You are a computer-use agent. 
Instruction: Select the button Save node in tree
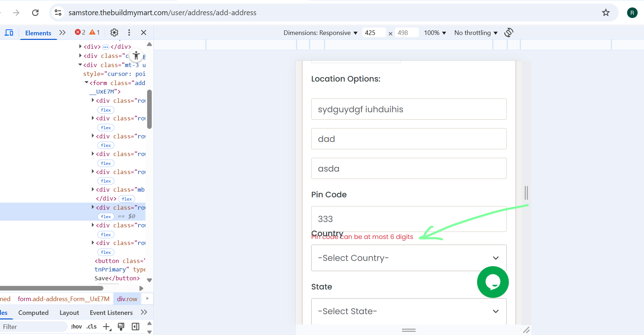[x=120, y=269]
